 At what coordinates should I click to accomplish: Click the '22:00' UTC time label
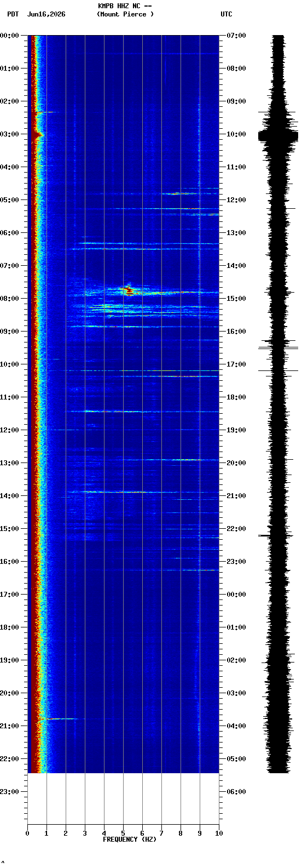point(236,529)
